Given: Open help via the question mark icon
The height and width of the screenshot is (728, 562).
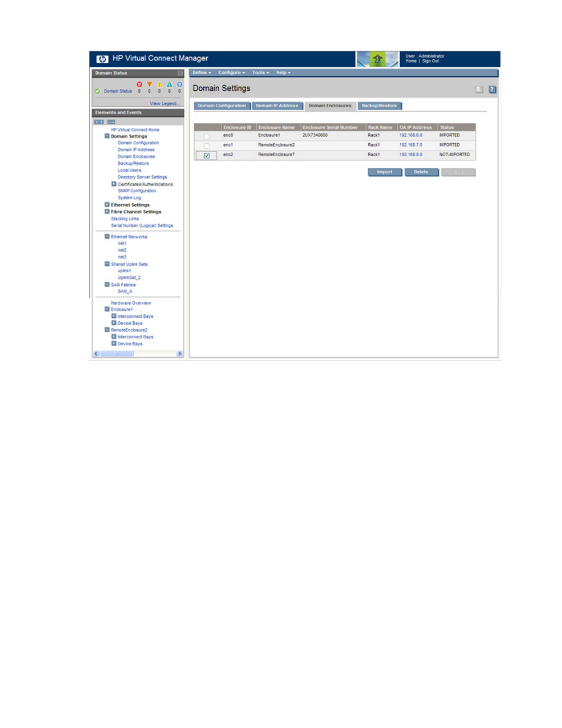Looking at the screenshot, I should coord(492,90).
